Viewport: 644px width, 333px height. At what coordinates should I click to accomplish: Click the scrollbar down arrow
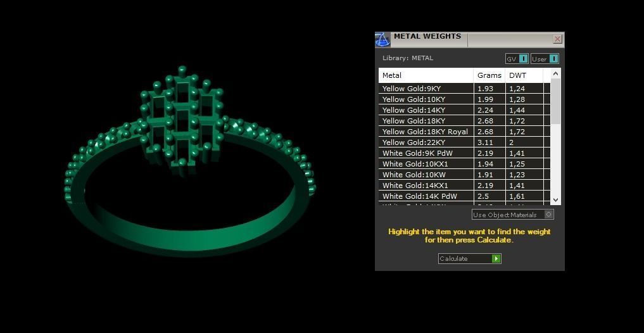(x=556, y=200)
